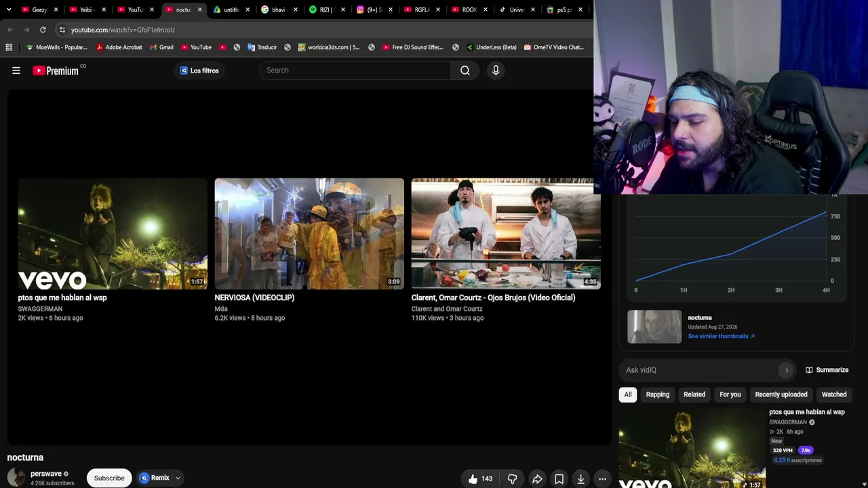
Task: Click the Remix vidIQ button
Action: coord(155,478)
